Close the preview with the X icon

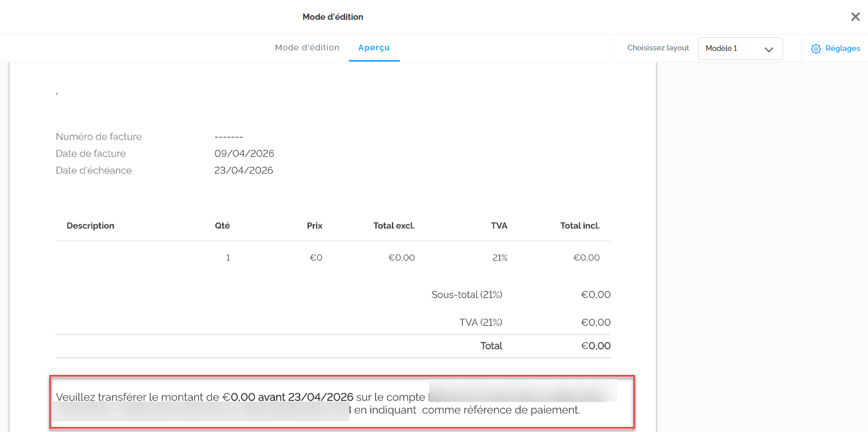[x=856, y=17]
